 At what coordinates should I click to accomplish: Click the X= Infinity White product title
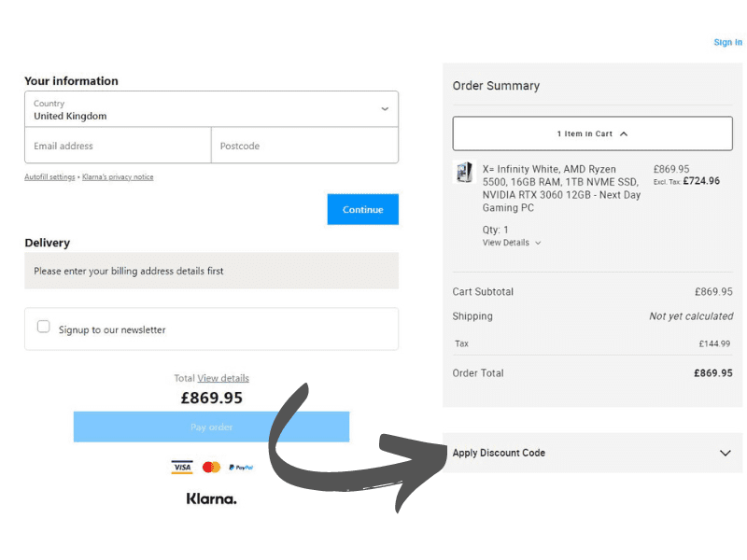[x=560, y=189]
